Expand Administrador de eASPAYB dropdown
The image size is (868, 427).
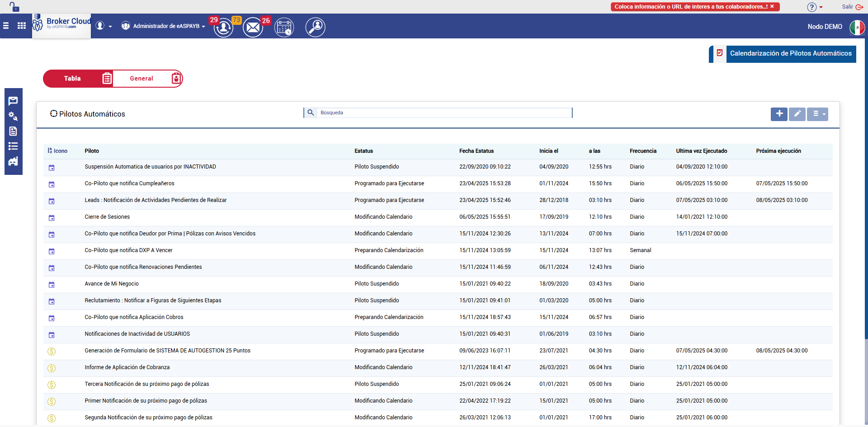(163, 26)
